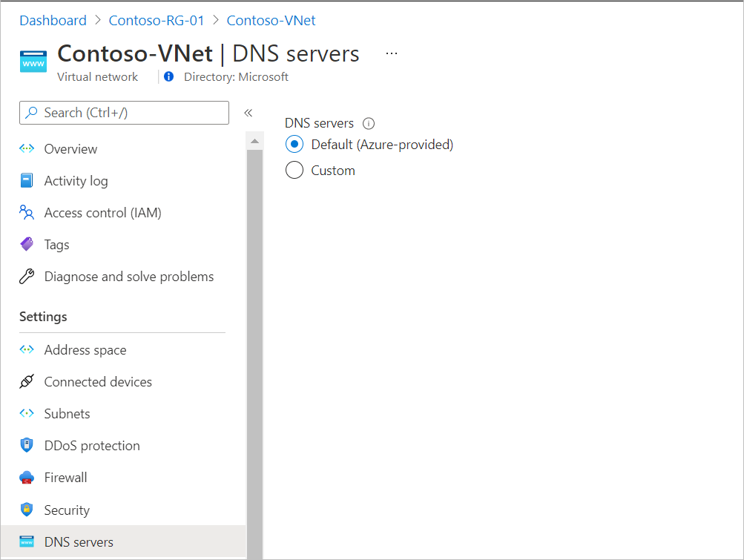The height and width of the screenshot is (560, 744).
Task: Click the Firewall icon in the sidebar
Action: click(x=27, y=477)
